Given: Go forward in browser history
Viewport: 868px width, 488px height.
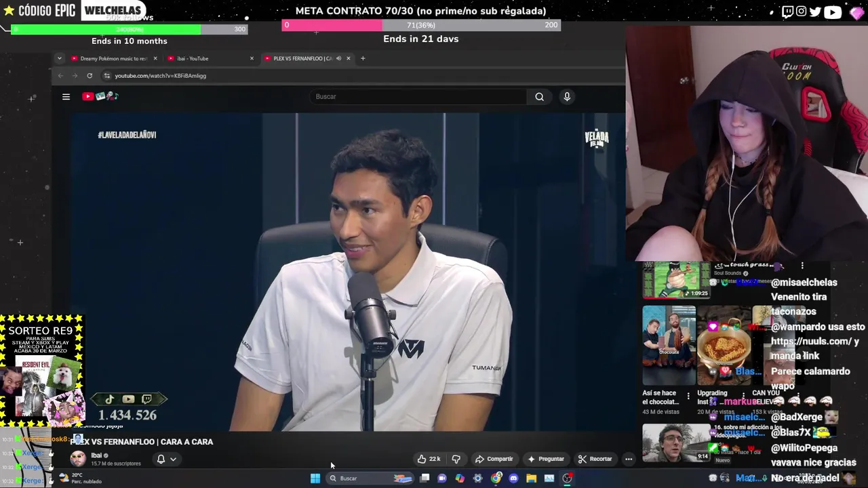Looking at the screenshot, I should 75,75.
